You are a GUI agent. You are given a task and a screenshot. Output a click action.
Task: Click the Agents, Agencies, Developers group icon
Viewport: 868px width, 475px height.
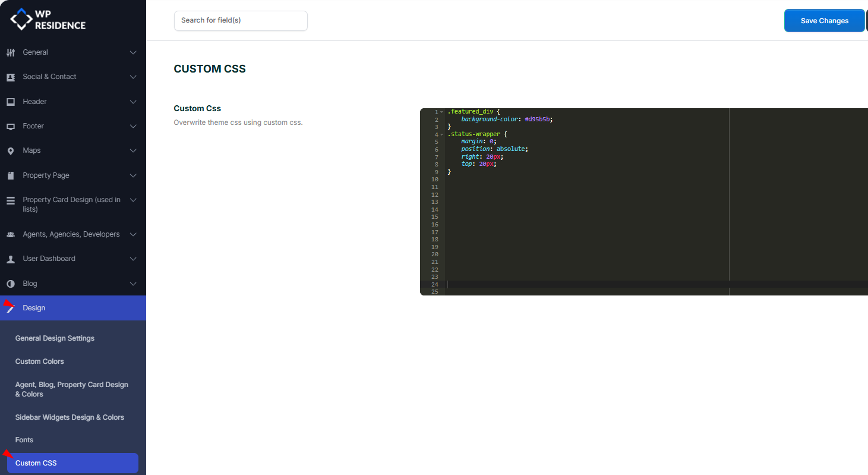coord(11,234)
